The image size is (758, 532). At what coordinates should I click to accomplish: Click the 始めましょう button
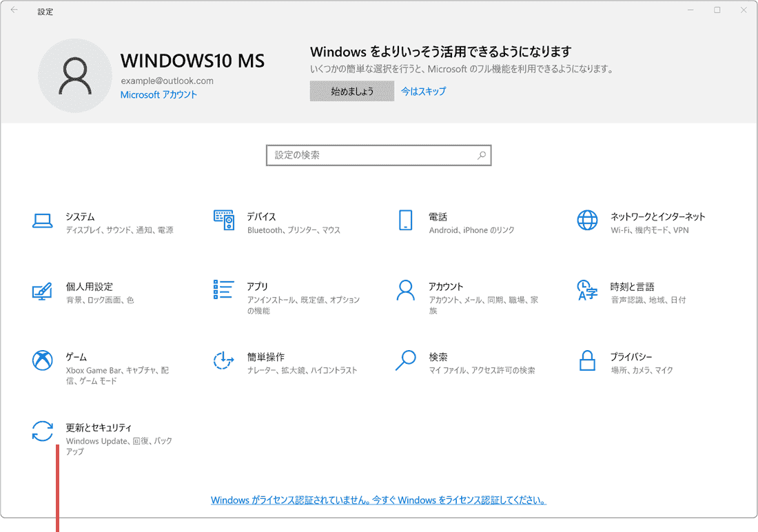pos(352,90)
